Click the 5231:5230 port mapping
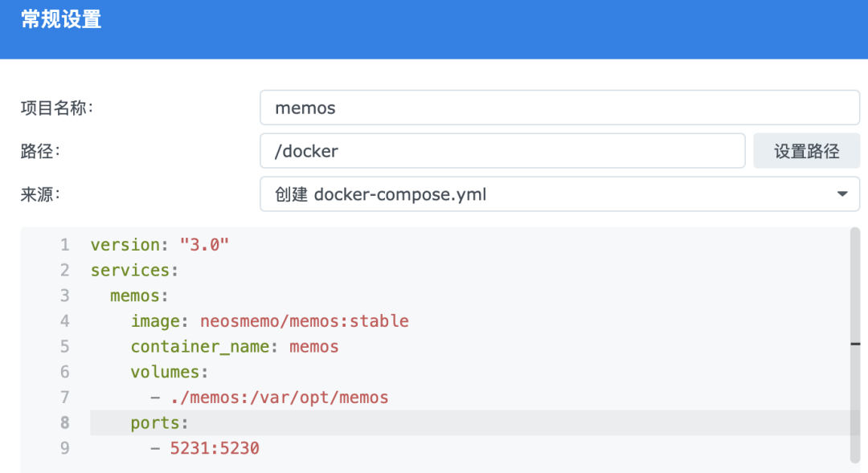Viewport: 868px width, 473px height. coord(215,448)
